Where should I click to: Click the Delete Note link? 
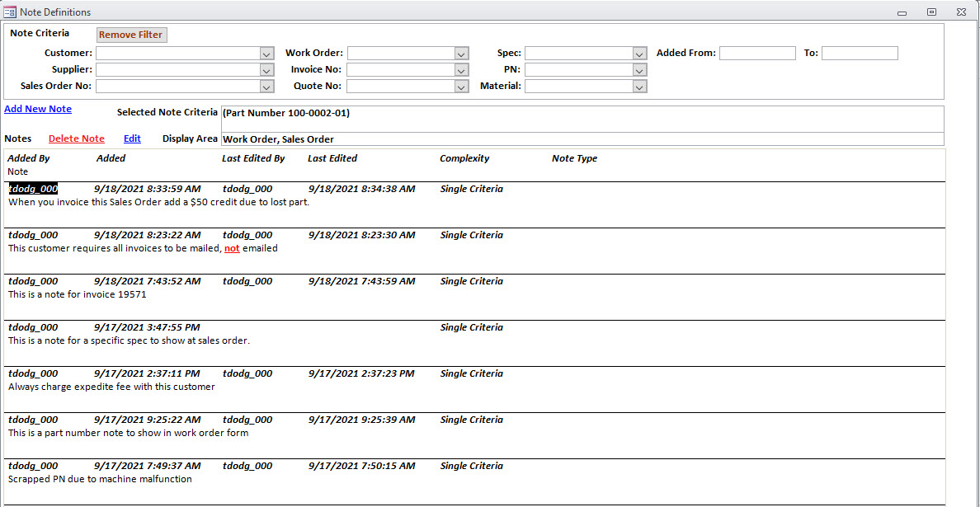(x=76, y=138)
